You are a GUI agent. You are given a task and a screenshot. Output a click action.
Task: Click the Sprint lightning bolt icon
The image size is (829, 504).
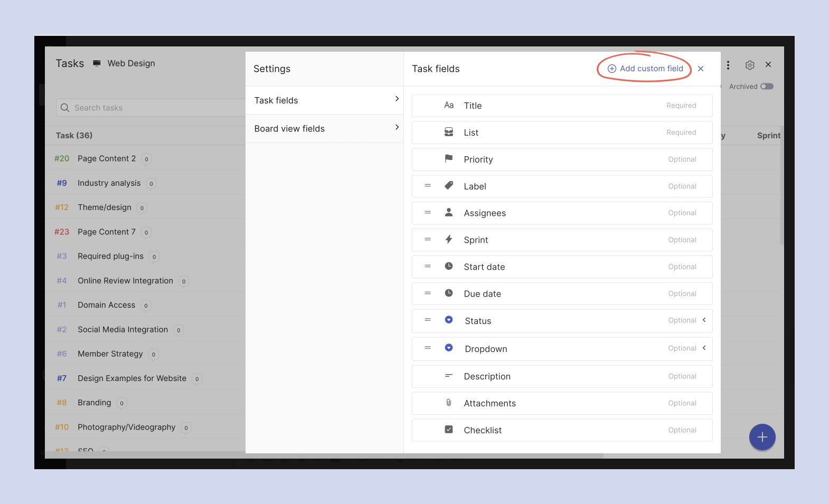tap(448, 240)
